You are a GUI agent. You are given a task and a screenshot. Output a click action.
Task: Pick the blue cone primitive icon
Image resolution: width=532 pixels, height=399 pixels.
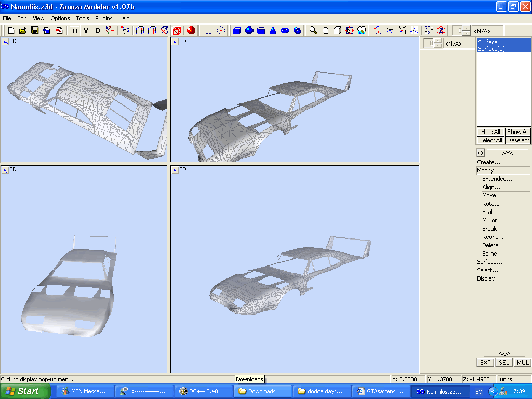tap(273, 31)
